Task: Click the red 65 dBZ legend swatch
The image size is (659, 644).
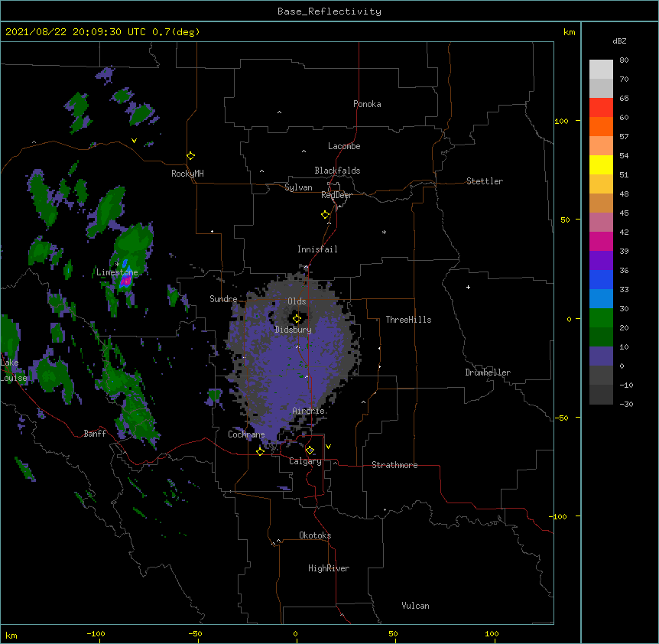Action: (601, 107)
